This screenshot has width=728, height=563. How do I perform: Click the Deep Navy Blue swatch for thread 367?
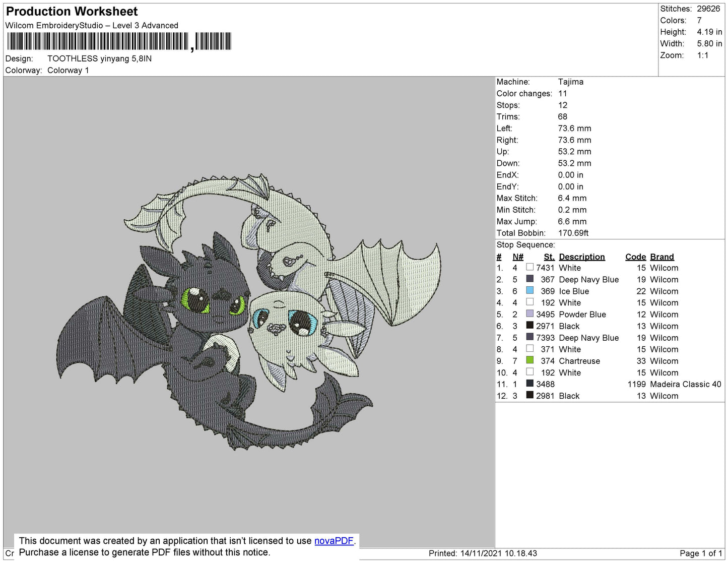[530, 279]
